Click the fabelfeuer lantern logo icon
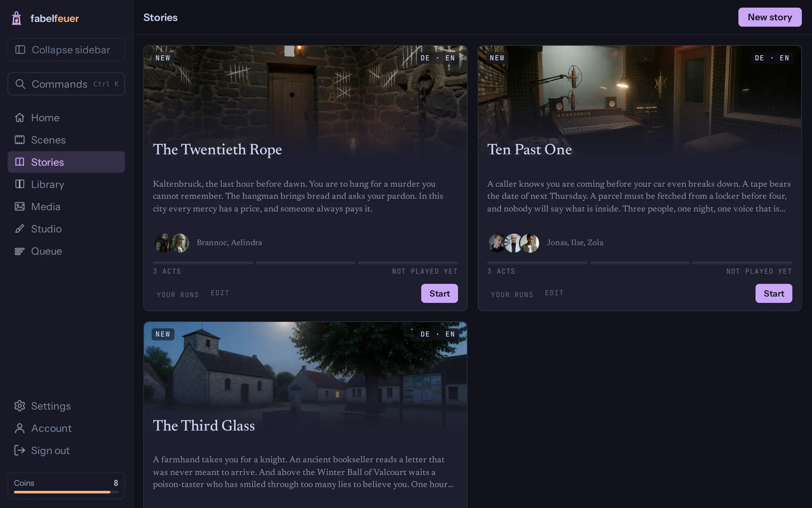Viewport: 812px width, 508px height. click(16, 18)
